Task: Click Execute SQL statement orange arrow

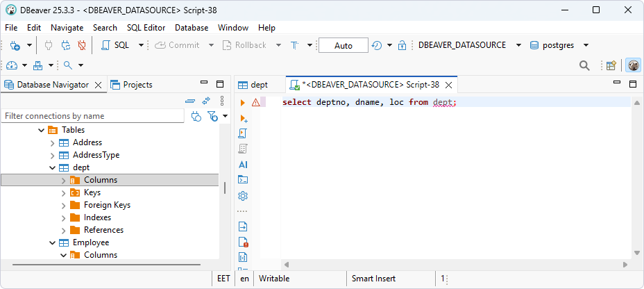Action: point(243,102)
